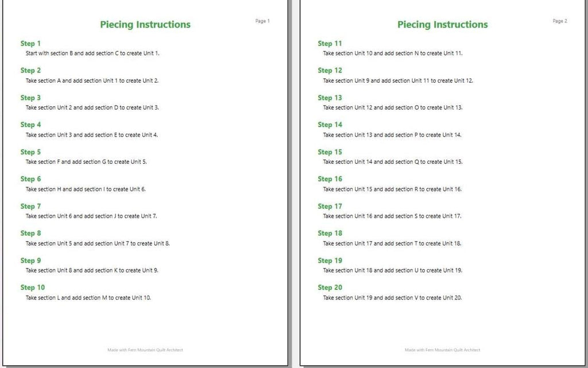This screenshot has height=368, width=588.
Task: Click the Step 14 instruction about section P
Action: tap(392, 135)
